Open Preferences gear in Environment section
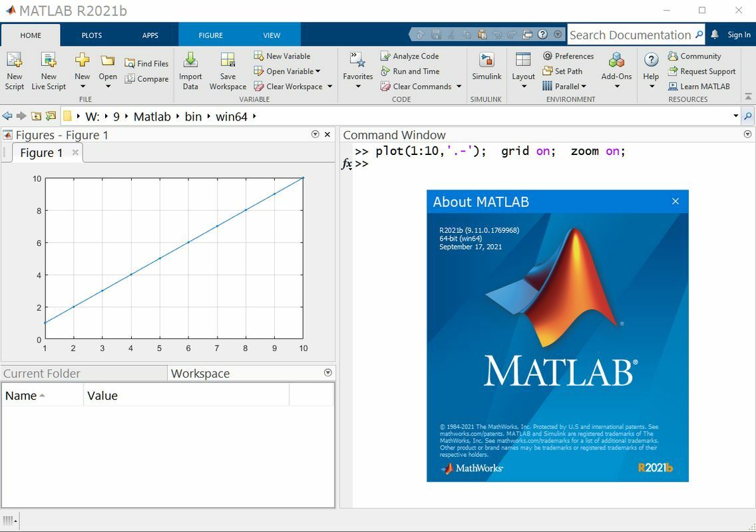 pos(548,57)
